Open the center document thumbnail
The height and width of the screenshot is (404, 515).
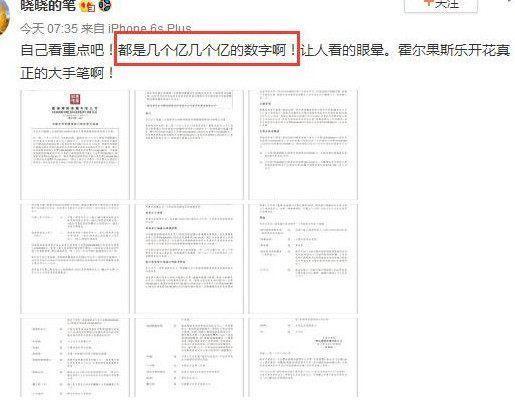189,259
